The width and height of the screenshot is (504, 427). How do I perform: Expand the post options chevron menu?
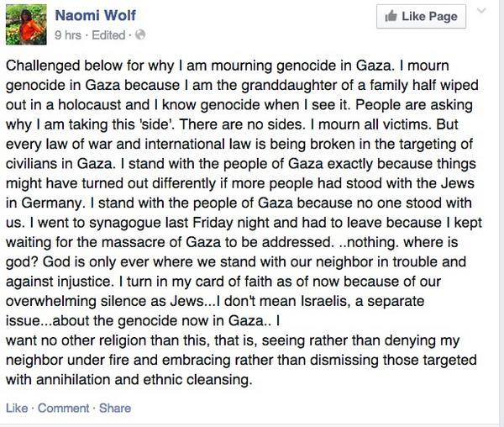[x=481, y=12]
